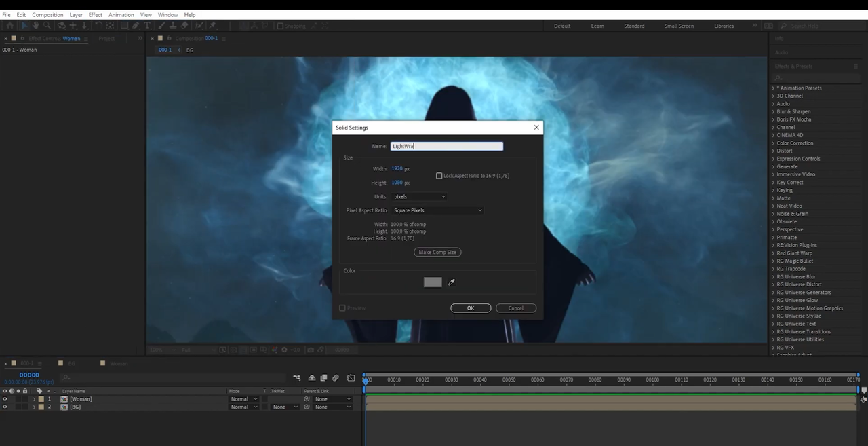Image resolution: width=868 pixels, height=446 pixels.
Task: Click the label tag column icon
Action: 39,391
